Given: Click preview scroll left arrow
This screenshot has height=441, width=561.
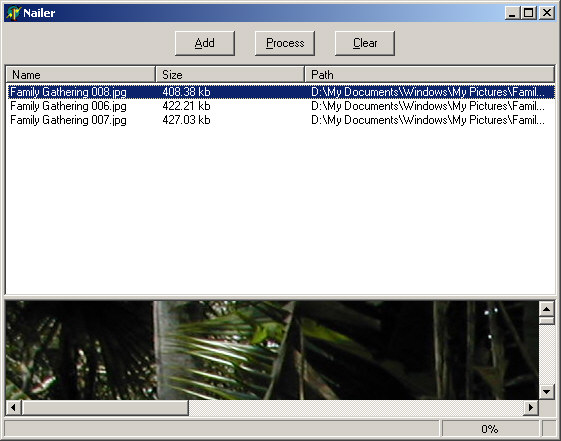Looking at the screenshot, I should click(x=13, y=407).
